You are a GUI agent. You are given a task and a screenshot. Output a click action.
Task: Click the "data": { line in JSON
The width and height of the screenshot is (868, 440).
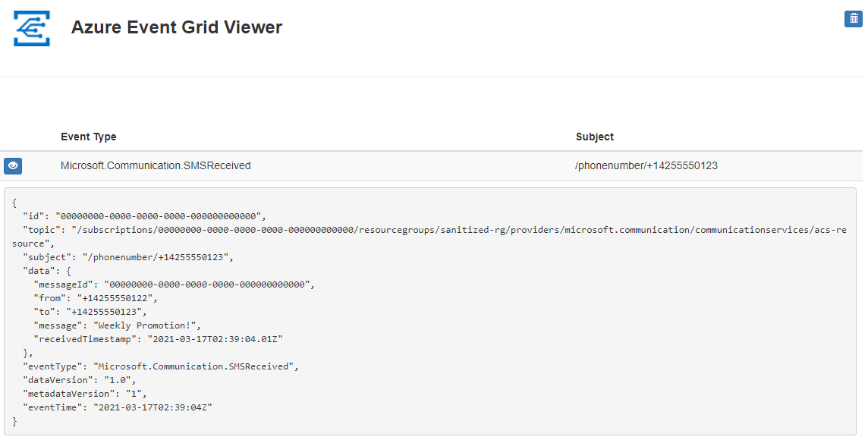[47, 271]
